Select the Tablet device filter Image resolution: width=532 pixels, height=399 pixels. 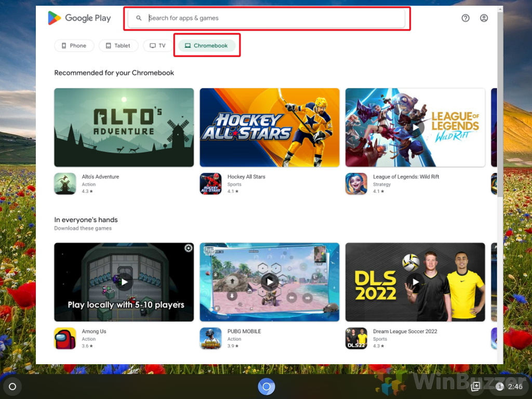[x=118, y=46]
